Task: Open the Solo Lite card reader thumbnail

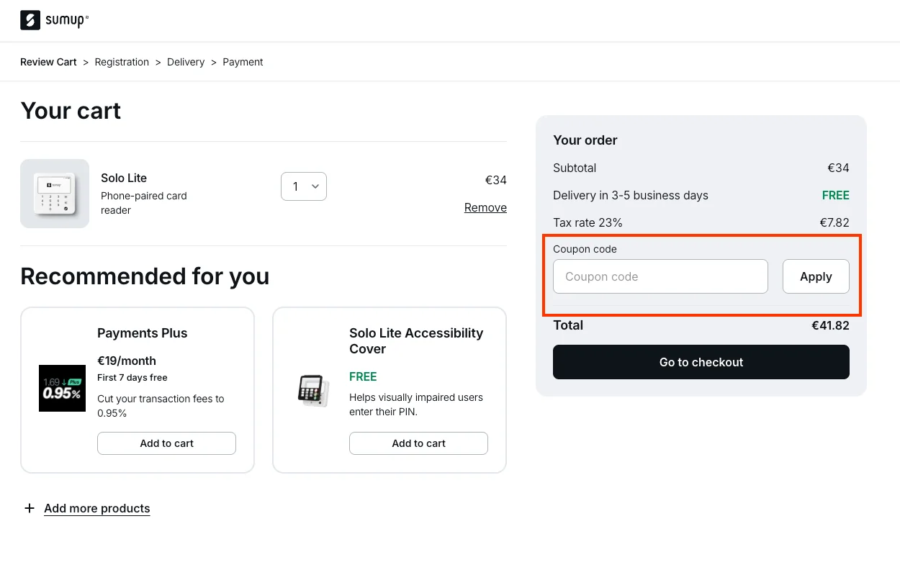Action: pyautogui.click(x=55, y=194)
